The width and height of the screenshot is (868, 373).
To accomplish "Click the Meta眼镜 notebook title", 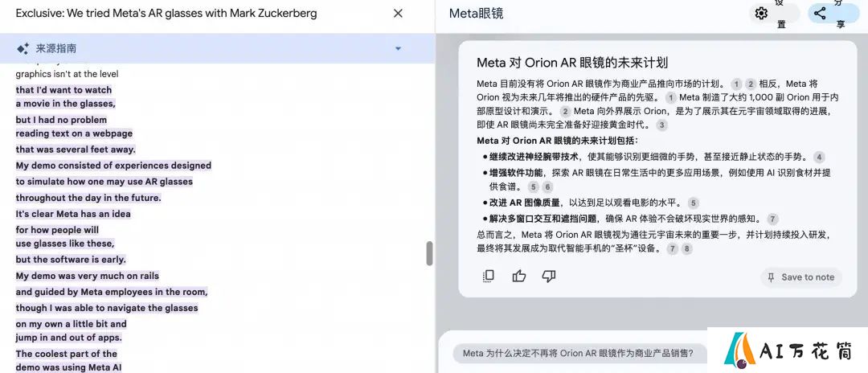I will click(476, 14).
